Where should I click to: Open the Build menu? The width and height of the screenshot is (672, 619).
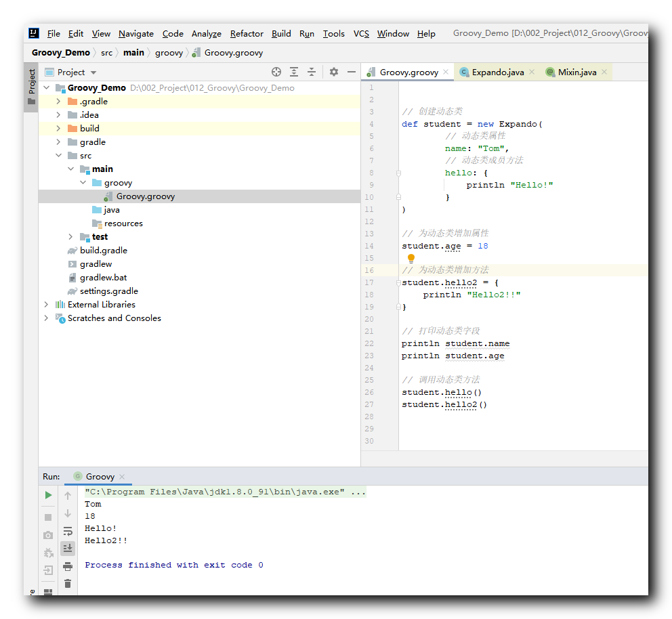pyautogui.click(x=281, y=33)
